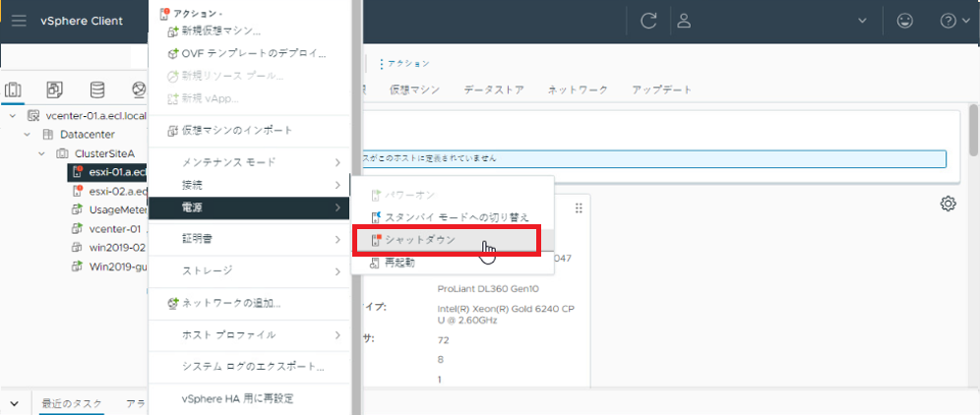The width and height of the screenshot is (980, 415).
Task: Collapse the ClusterSiteA tree node
Action: 42,153
